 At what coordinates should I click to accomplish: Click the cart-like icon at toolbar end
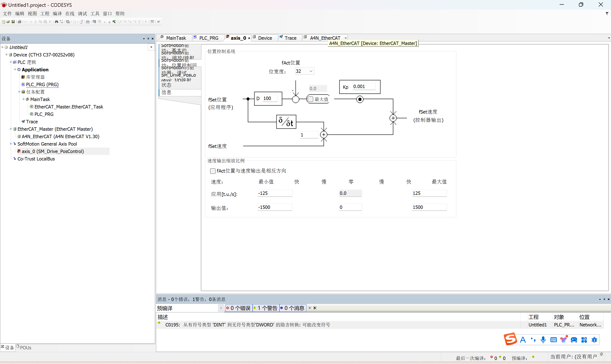point(159,22)
